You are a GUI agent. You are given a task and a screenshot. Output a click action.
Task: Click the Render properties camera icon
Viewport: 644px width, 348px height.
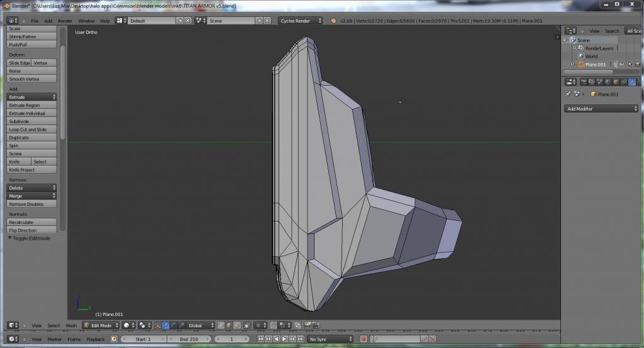click(x=583, y=82)
